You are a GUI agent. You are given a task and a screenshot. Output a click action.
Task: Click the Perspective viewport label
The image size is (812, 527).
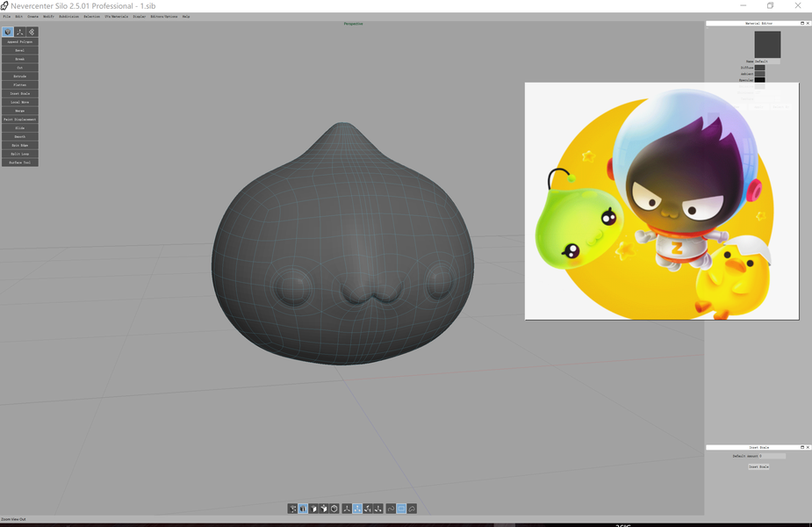point(353,24)
